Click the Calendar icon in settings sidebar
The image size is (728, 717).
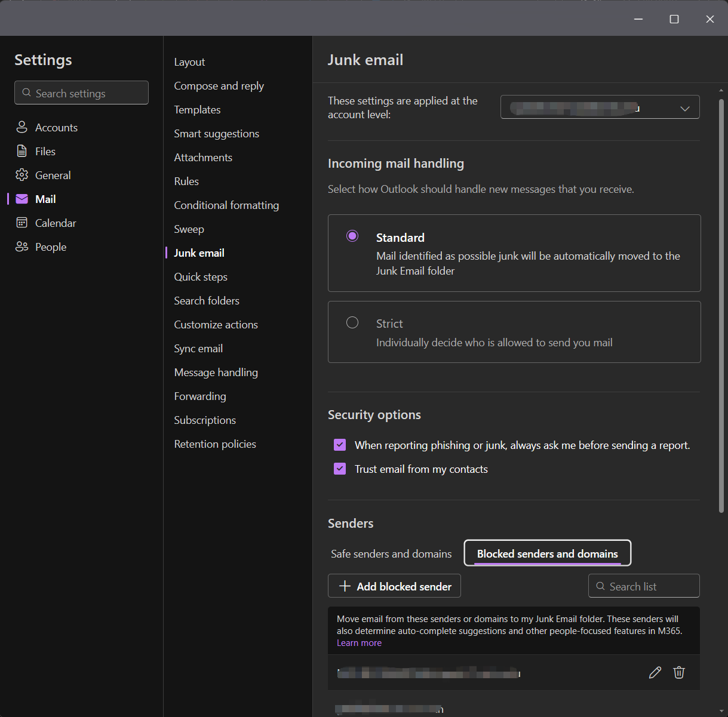tap(22, 223)
